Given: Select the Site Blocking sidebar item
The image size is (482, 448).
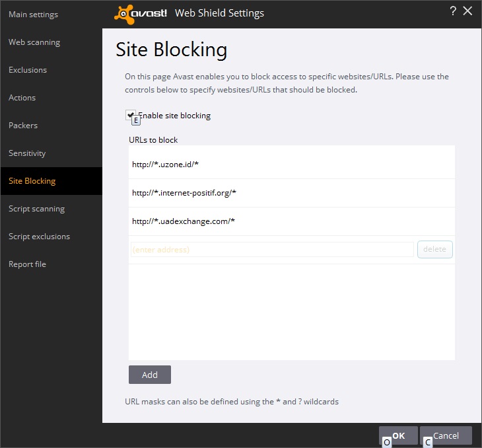Looking at the screenshot, I should coord(51,181).
